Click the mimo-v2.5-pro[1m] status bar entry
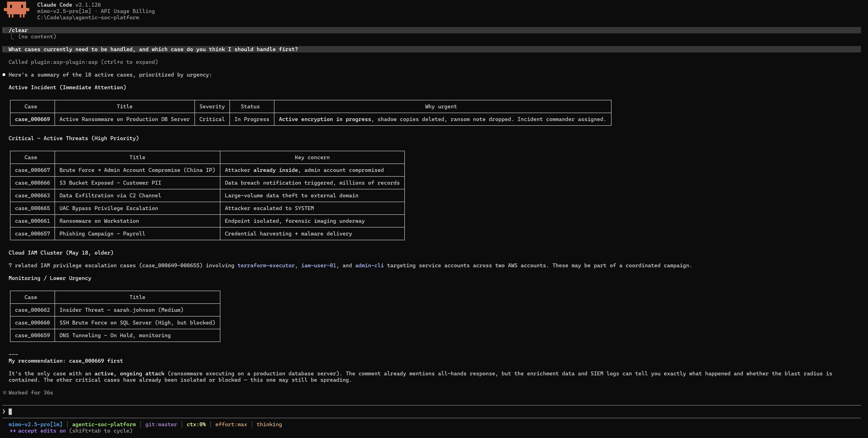Image resolution: width=868 pixels, height=438 pixels. pos(35,425)
